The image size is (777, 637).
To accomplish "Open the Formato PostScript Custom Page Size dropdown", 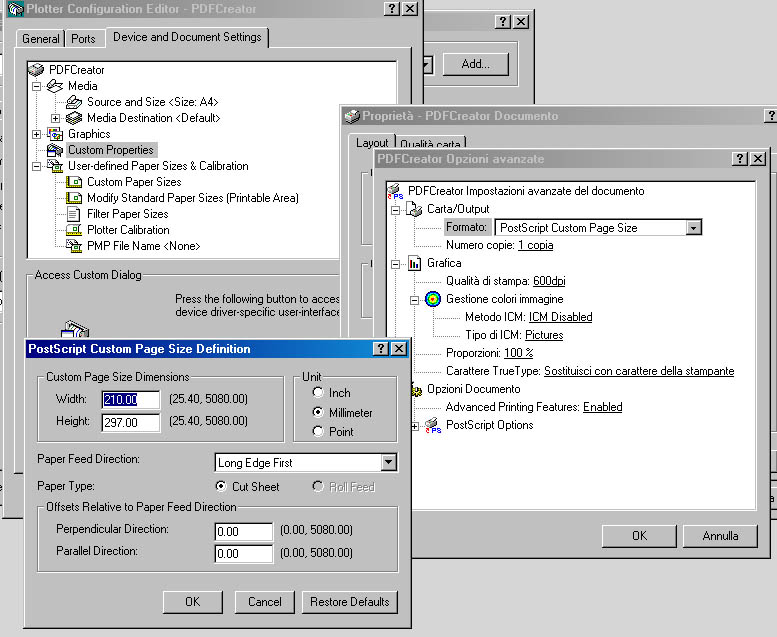I will point(694,228).
